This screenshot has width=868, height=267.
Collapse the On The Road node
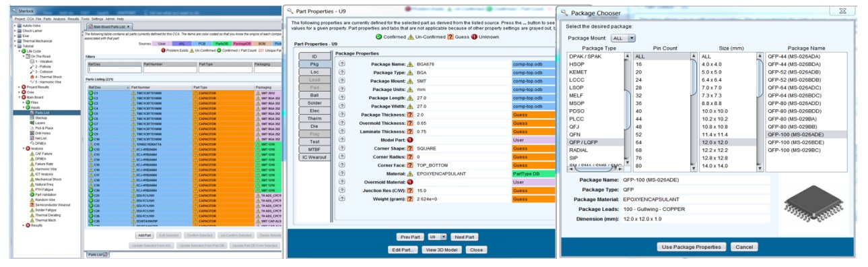tap(24, 56)
